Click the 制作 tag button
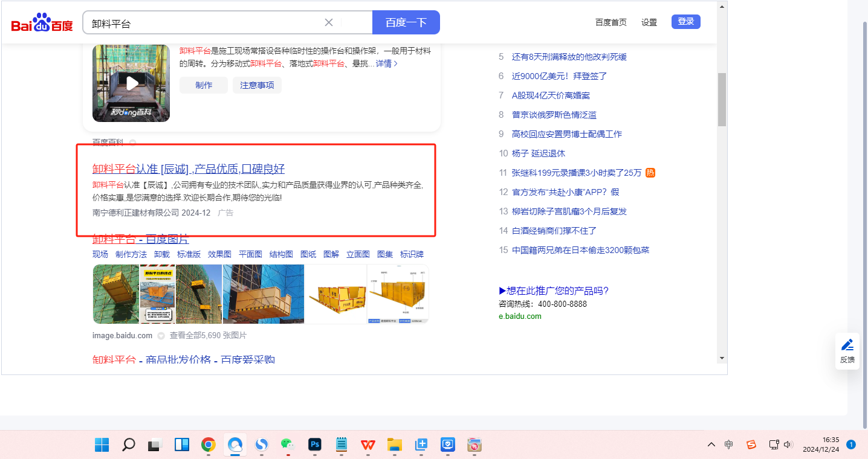This screenshot has width=868, height=459. click(204, 85)
